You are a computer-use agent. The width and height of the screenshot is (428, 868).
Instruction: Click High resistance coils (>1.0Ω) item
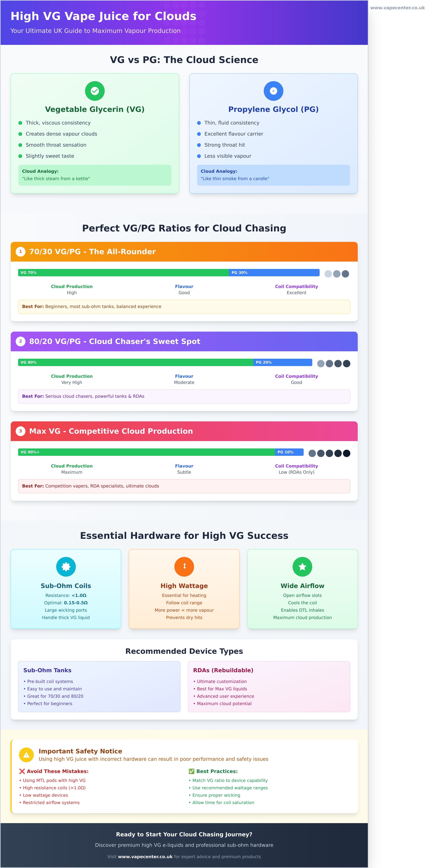(x=53, y=788)
